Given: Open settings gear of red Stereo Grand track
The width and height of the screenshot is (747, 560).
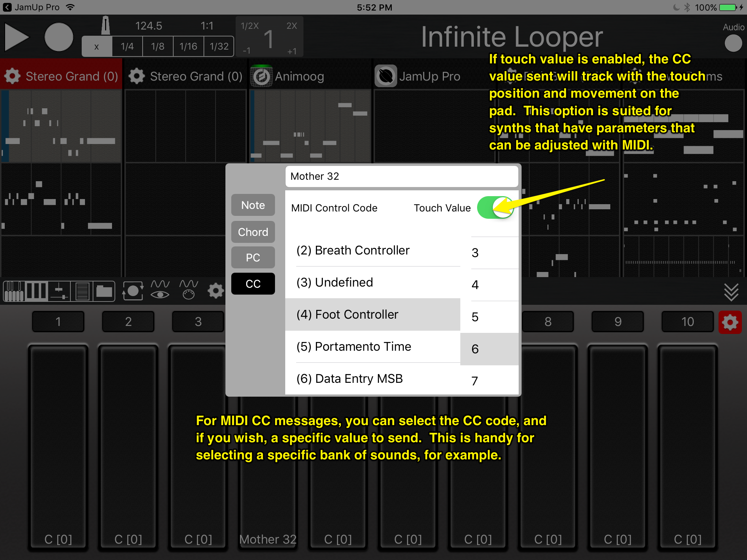Looking at the screenshot, I should [x=12, y=76].
